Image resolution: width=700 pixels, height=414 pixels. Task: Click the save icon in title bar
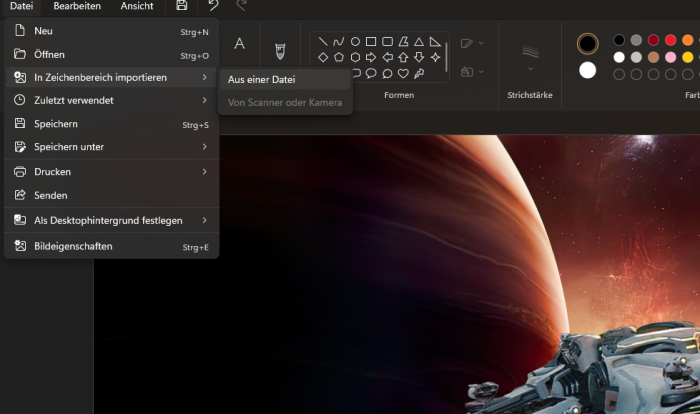(x=181, y=6)
